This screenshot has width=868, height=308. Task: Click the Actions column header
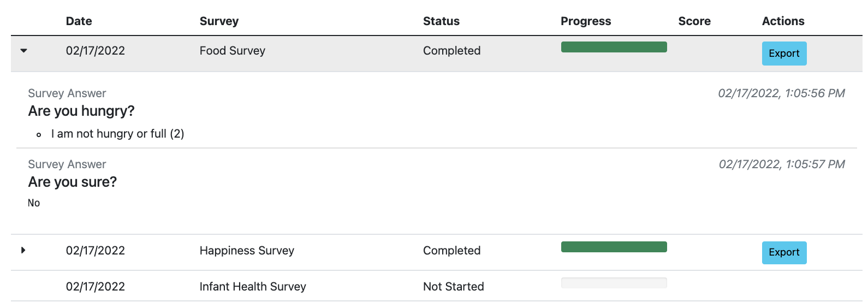tap(783, 21)
